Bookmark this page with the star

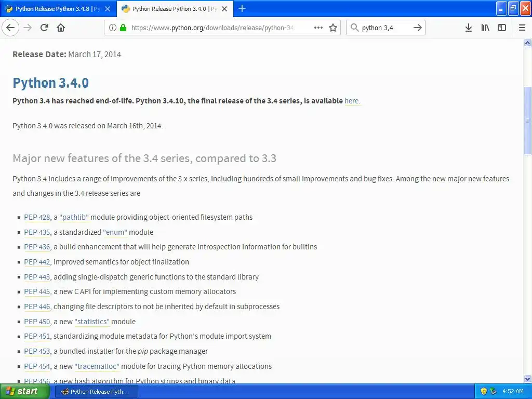click(x=333, y=28)
